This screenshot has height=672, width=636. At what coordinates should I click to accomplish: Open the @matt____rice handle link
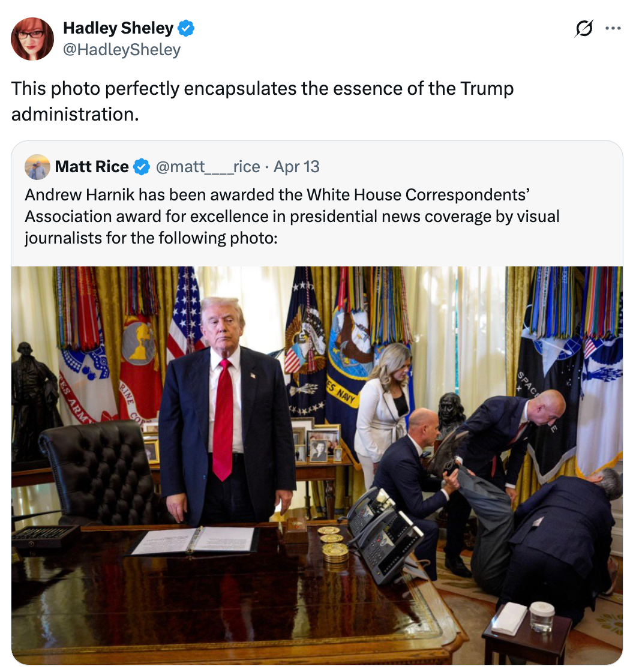[x=208, y=167]
